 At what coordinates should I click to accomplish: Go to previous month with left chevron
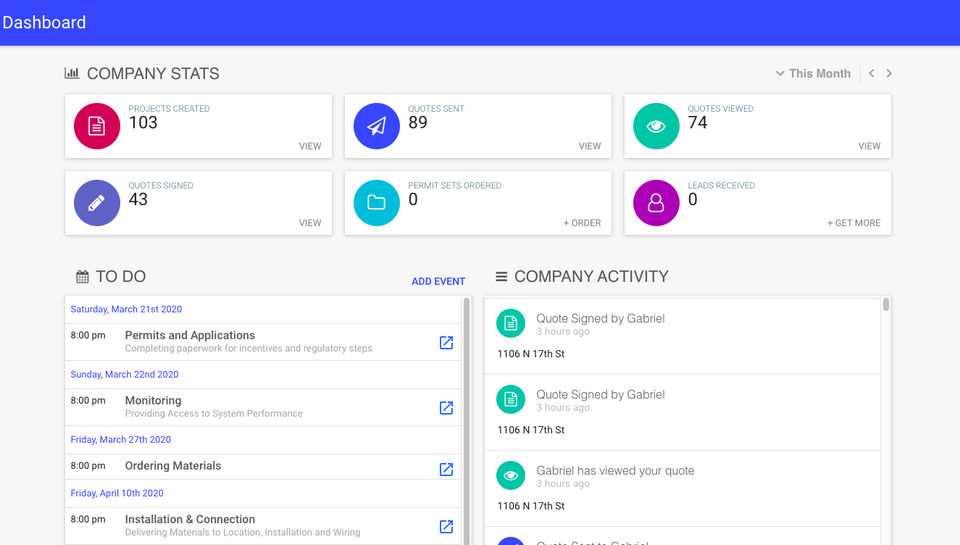pyautogui.click(x=871, y=73)
